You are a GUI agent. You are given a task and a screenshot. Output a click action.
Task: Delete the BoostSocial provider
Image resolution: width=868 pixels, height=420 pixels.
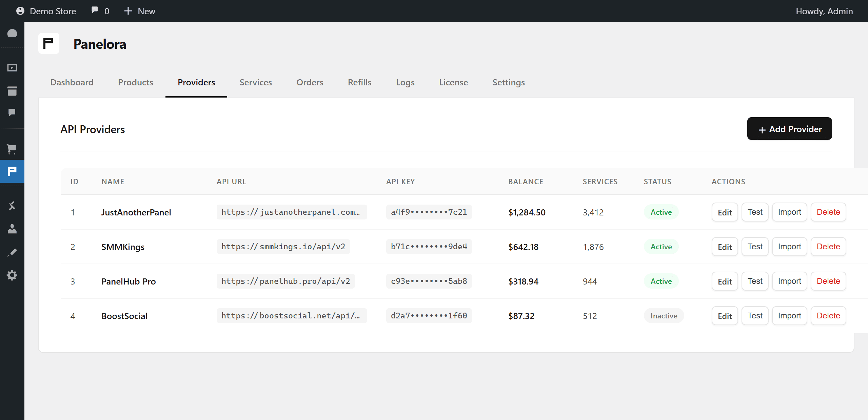click(828, 316)
